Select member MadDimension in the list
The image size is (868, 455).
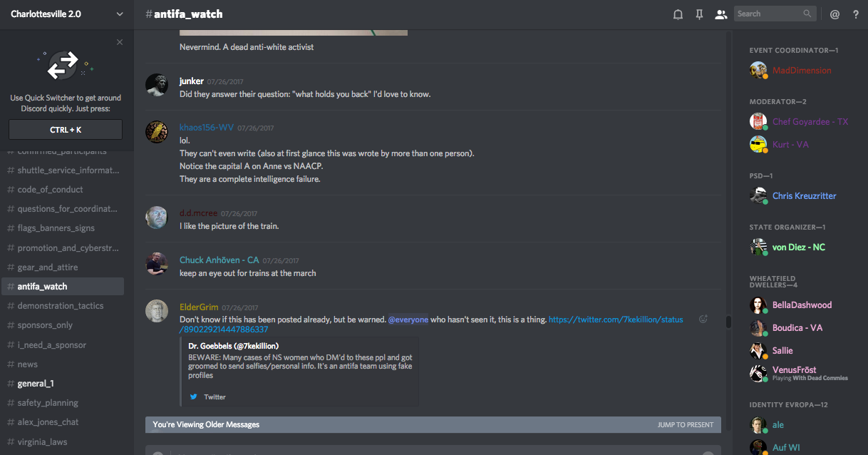(x=802, y=71)
